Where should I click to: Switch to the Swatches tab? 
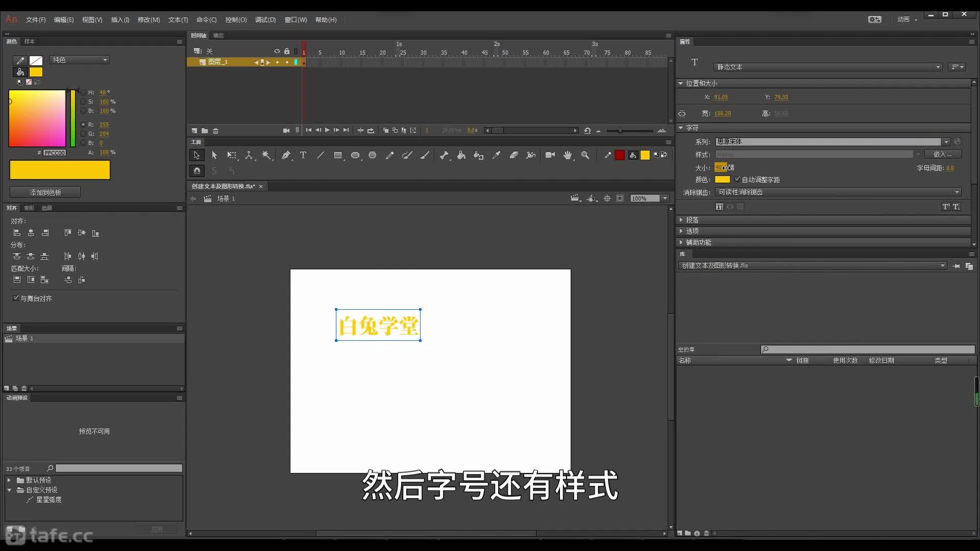tap(30, 41)
